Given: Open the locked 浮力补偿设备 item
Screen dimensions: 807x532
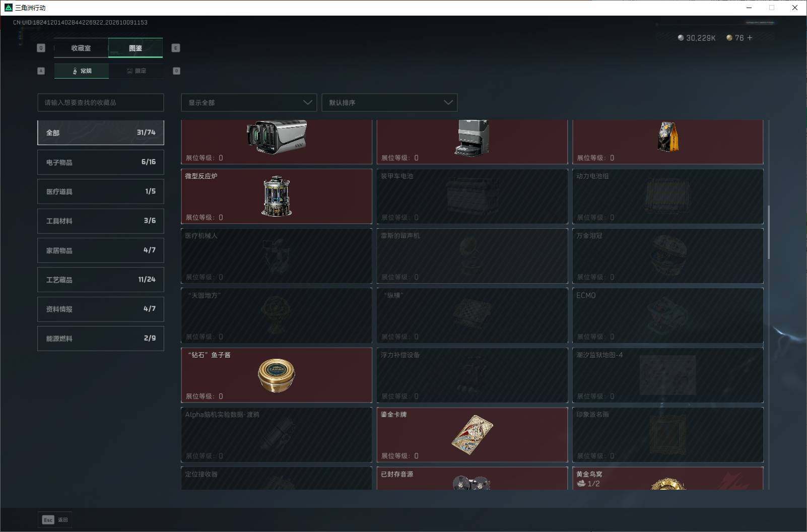Looking at the screenshot, I should coord(472,375).
